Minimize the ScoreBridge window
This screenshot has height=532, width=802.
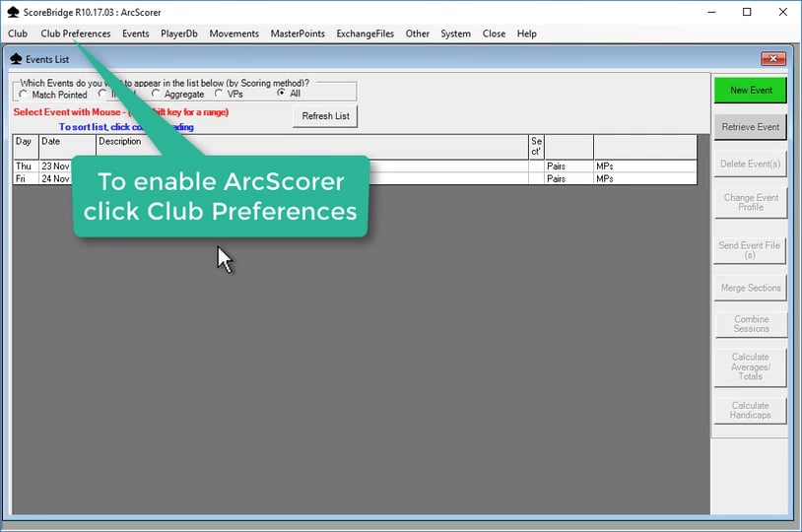coord(711,12)
